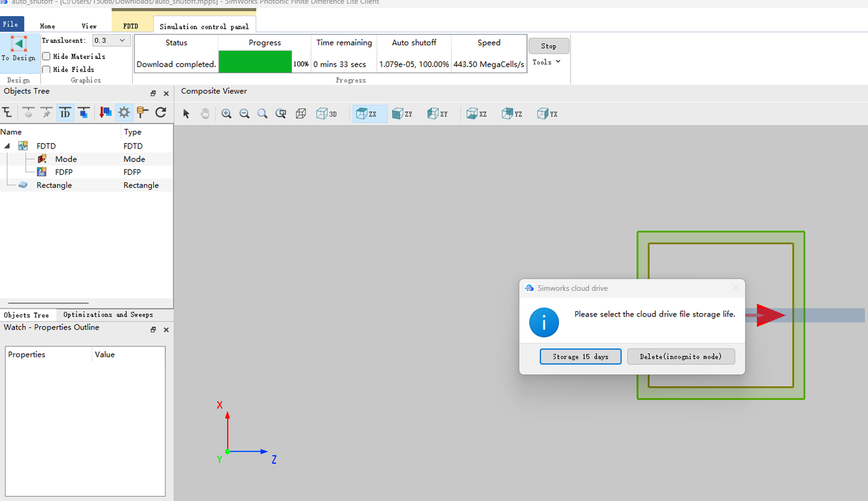Open the File menu

click(11, 24)
